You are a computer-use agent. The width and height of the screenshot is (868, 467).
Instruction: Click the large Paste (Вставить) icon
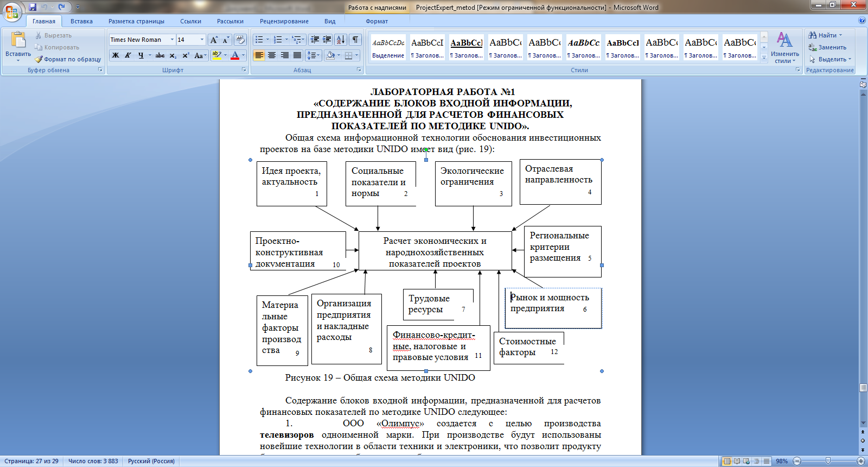18,40
